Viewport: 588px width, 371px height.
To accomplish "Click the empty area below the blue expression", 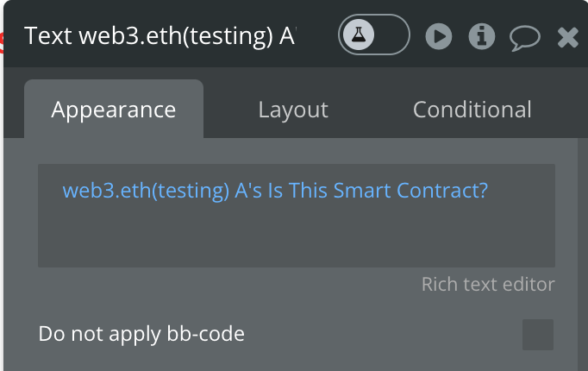I will (x=297, y=236).
